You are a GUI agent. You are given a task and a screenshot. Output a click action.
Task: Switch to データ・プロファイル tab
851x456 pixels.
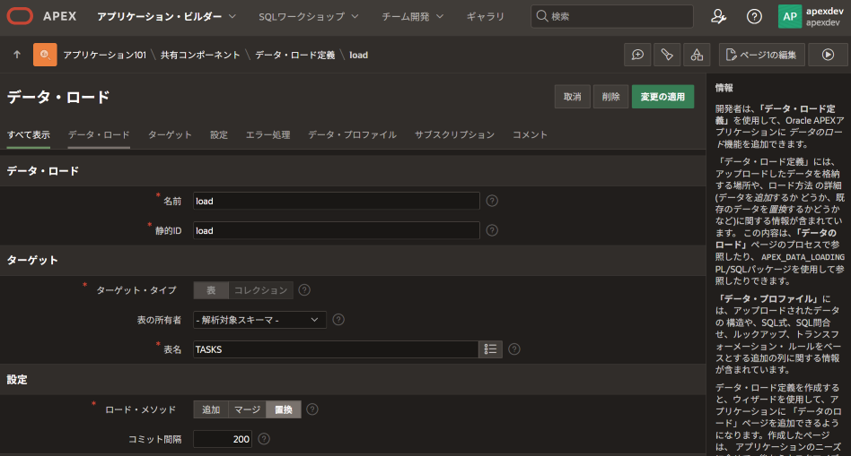(352, 135)
